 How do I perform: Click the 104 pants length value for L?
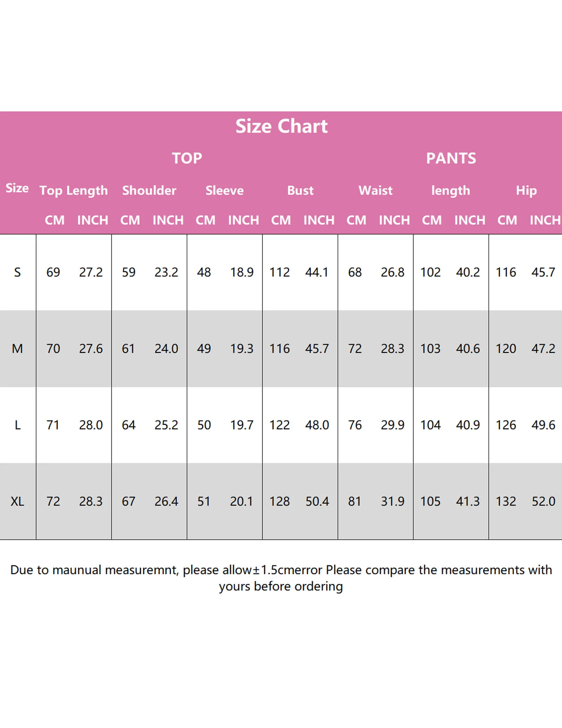click(x=430, y=425)
